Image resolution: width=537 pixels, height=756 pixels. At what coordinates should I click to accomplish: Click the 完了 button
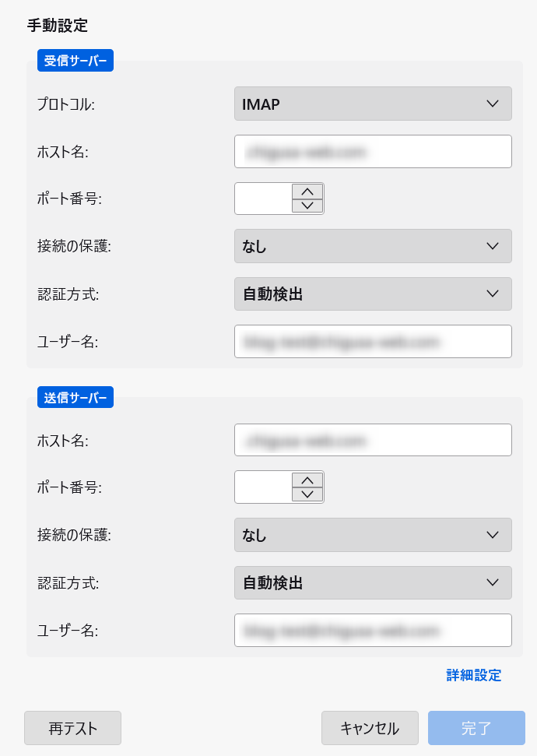tap(476, 728)
